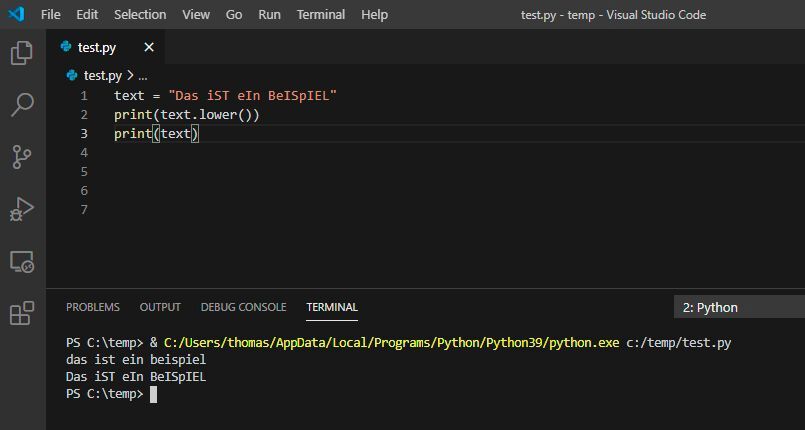Select the test.py editor tab
The image size is (805, 430).
[106, 47]
